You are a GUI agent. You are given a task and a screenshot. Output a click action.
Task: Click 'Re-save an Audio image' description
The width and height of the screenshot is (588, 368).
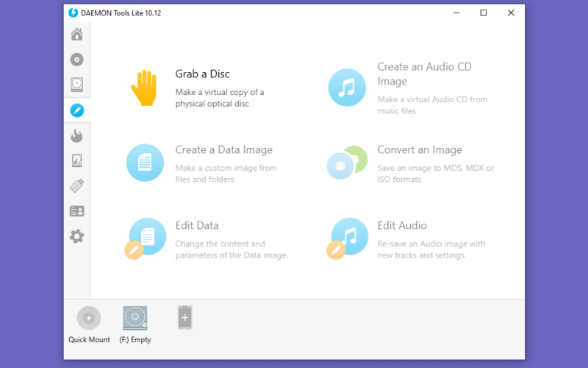pyautogui.click(x=431, y=250)
